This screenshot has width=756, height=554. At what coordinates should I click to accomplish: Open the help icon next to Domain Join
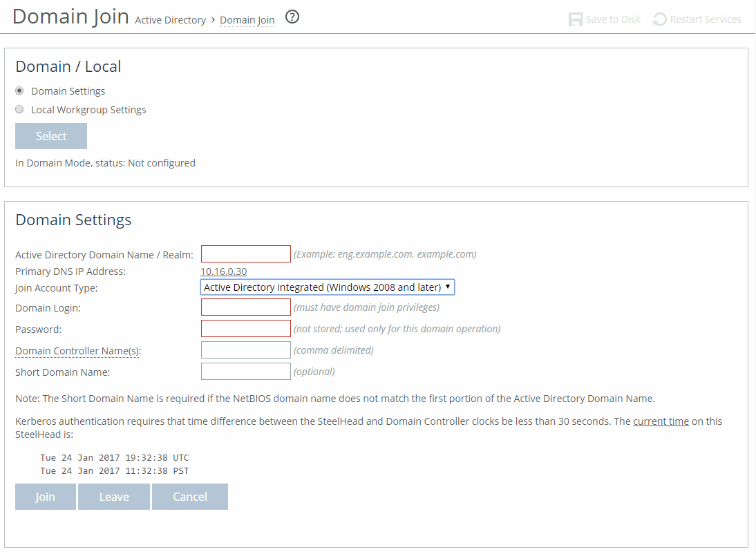[x=292, y=17]
